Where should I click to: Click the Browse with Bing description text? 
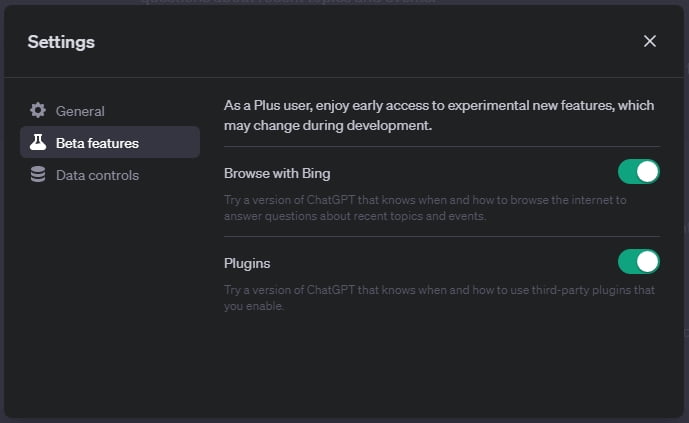click(x=425, y=208)
